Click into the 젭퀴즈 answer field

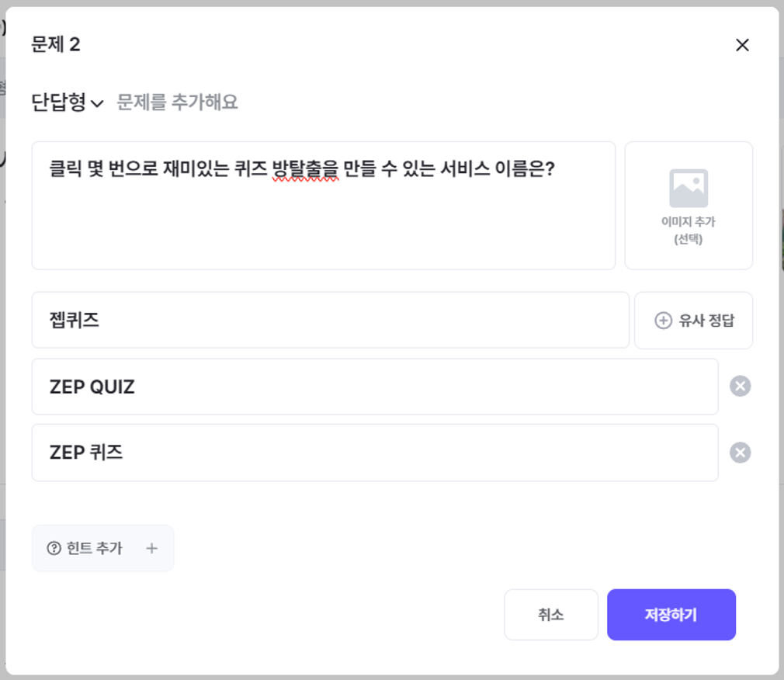click(x=330, y=321)
